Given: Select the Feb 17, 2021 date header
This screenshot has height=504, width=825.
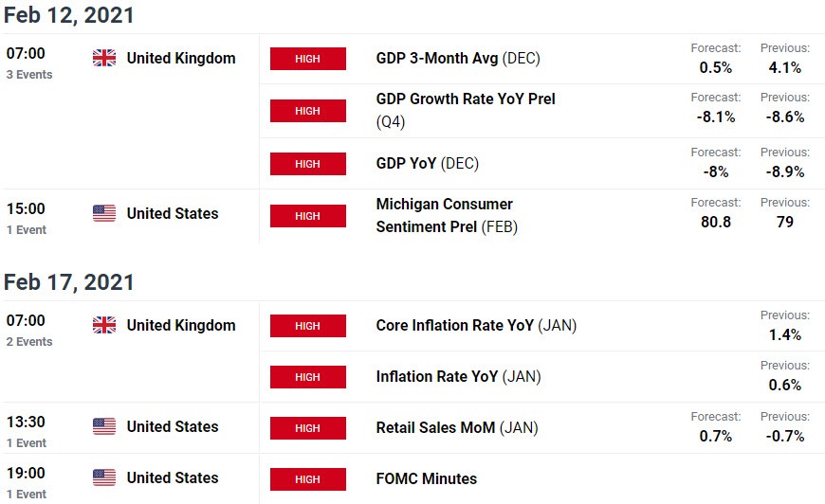Looking at the screenshot, I should click(69, 282).
